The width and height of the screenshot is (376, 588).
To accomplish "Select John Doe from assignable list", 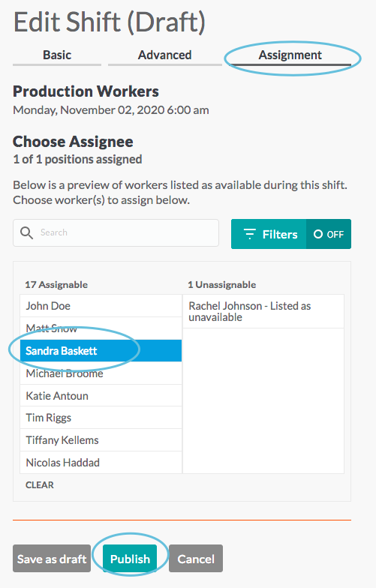I will (101, 306).
